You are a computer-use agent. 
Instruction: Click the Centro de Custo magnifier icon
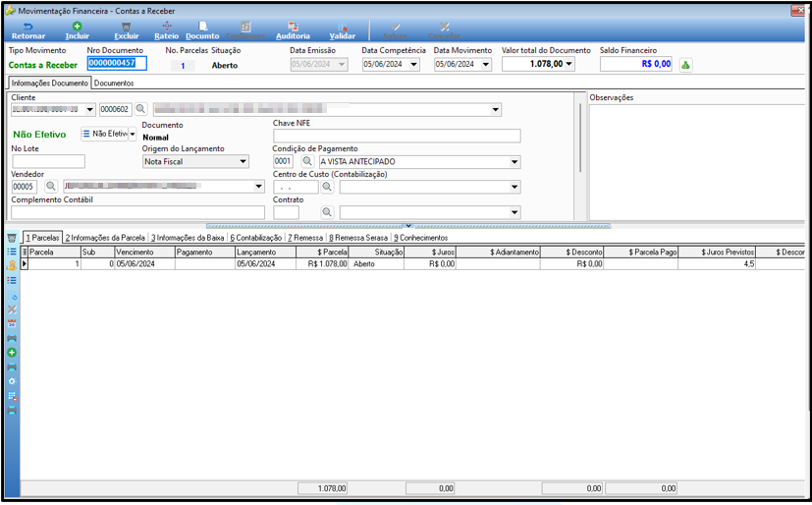point(327,187)
